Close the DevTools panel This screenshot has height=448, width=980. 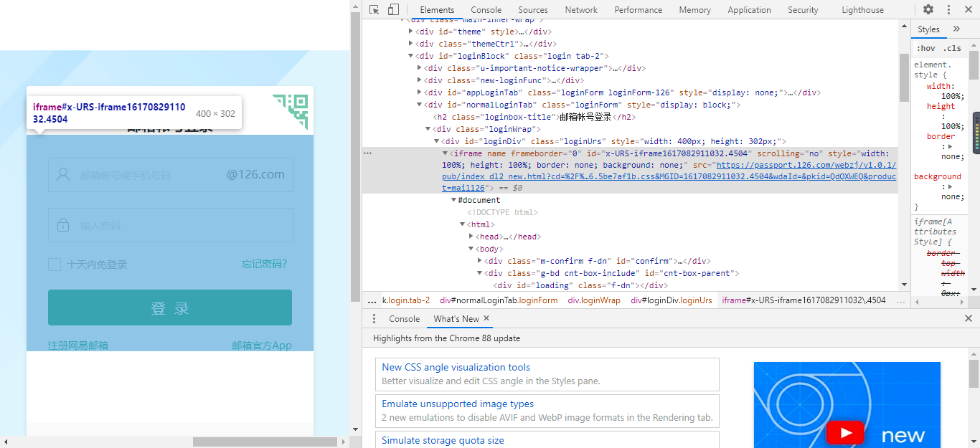tap(968, 9)
